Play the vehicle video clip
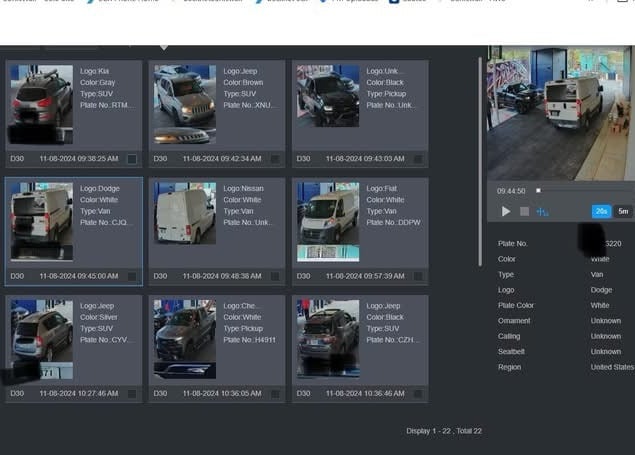 [506, 211]
